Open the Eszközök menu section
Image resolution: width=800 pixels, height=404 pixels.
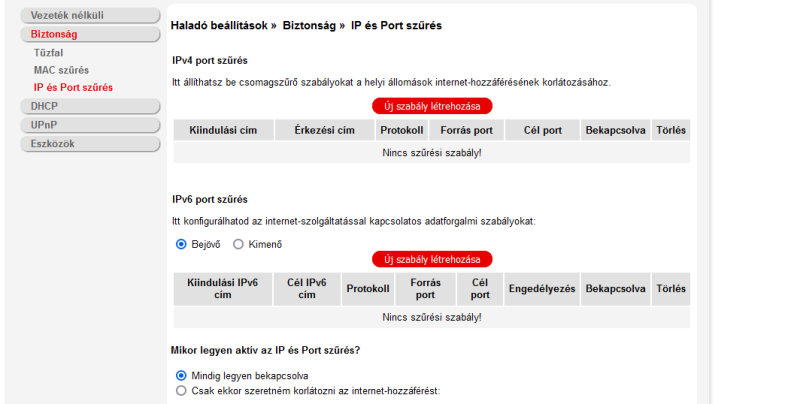(x=90, y=144)
